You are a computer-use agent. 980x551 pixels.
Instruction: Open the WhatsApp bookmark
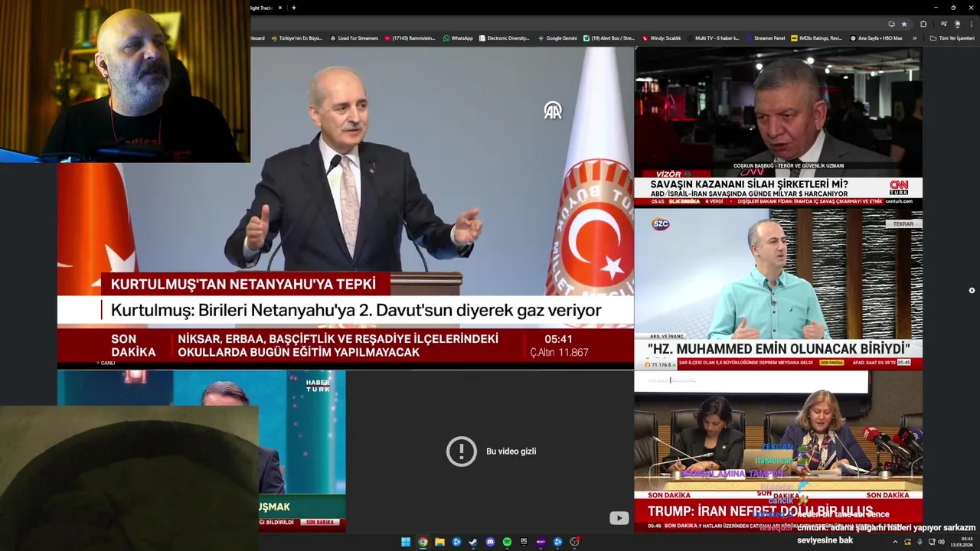tap(458, 38)
